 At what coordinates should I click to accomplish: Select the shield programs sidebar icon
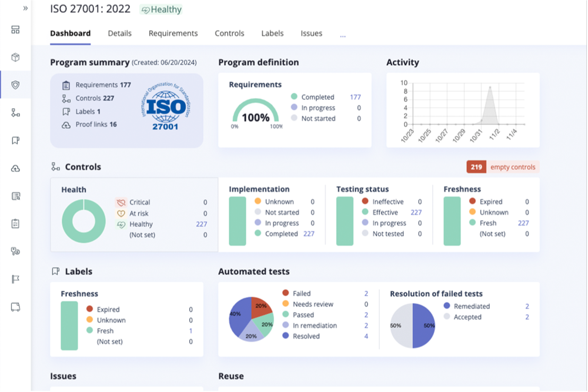(16, 85)
